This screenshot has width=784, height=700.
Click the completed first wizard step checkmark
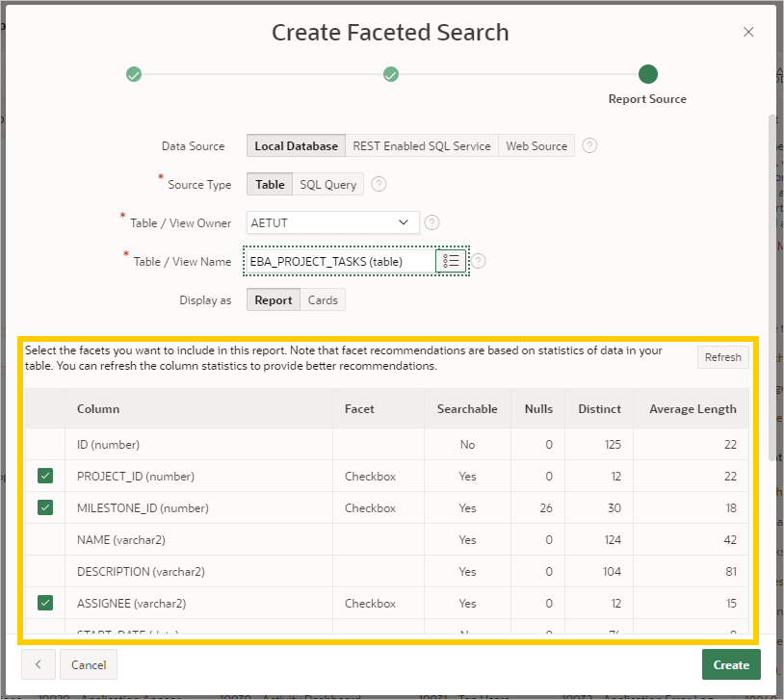click(134, 74)
